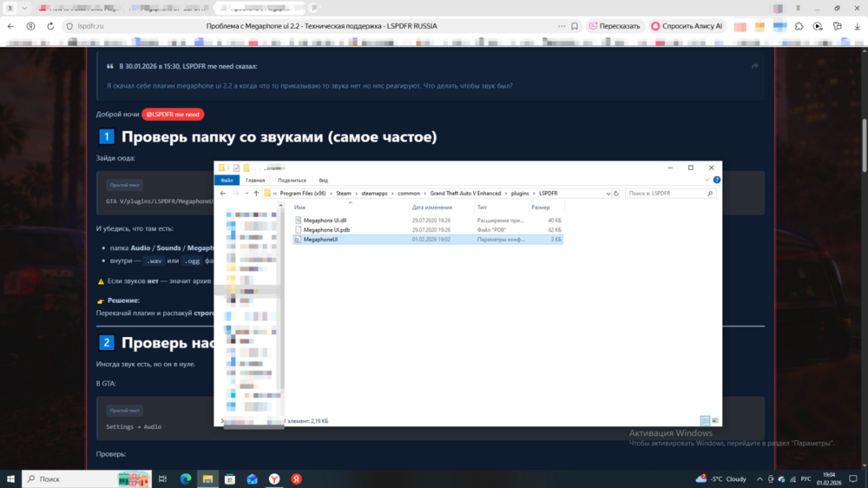This screenshot has height=488, width=868.
Task: Click Спросить Алису AI button
Action: (x=687, y=26)
